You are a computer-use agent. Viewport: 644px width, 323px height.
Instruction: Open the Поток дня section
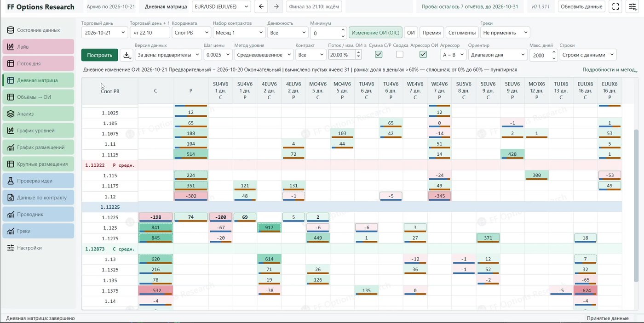pyautogui.click(x=38, y=63)
